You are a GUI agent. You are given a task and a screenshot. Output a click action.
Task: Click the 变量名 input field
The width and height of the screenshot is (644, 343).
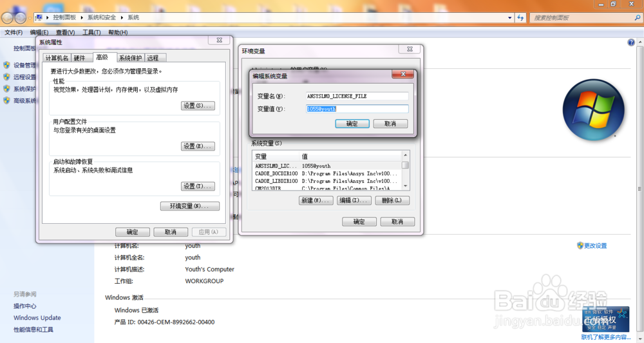pyautogui.click(x=357, y=96)
